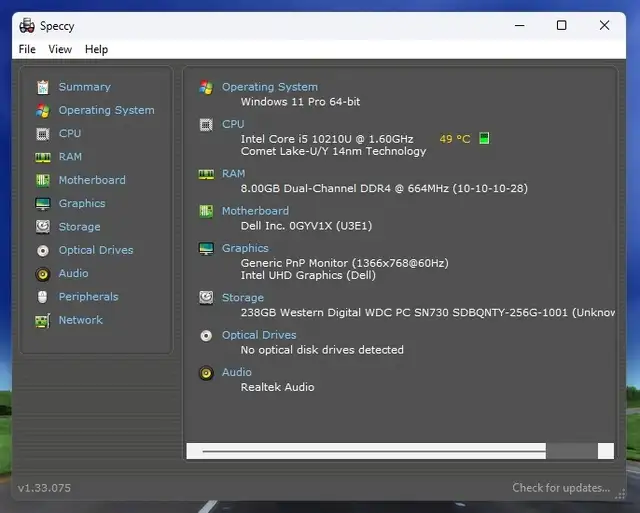View Optical Drives section from sidebar
Viewport: 640px width, 513px height.
(96, 250)
